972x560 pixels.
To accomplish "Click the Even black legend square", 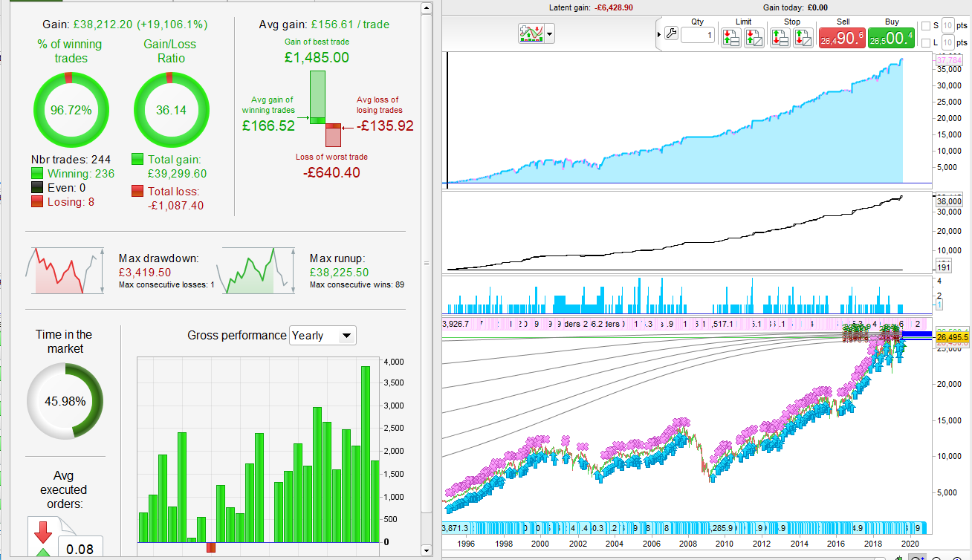I will (x=37, y=187).
